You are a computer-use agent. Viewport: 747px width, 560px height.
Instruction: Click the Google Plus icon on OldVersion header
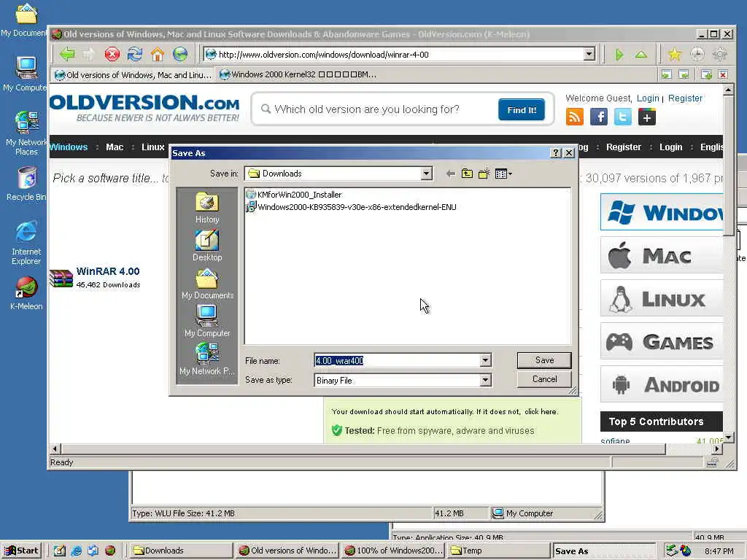coord(647,117)
